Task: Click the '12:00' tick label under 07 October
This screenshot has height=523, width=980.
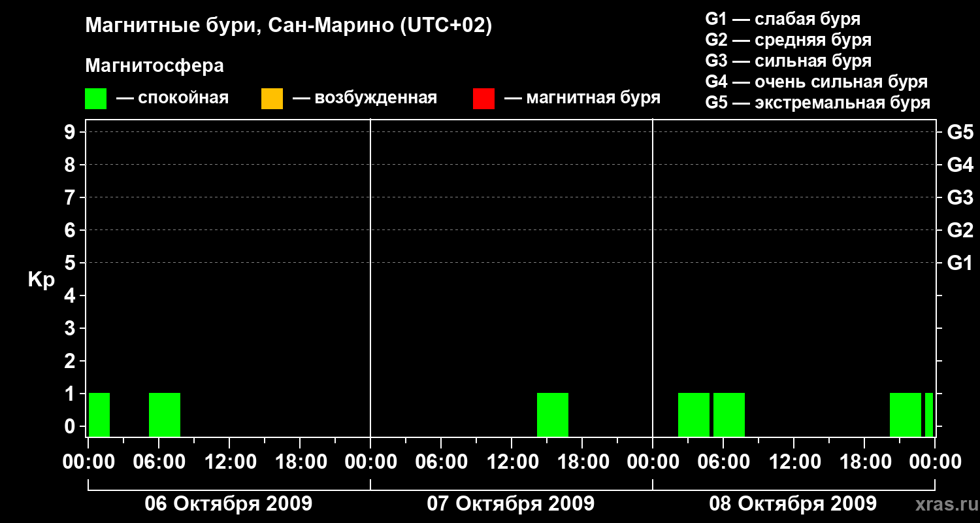Action: (512, 462)
